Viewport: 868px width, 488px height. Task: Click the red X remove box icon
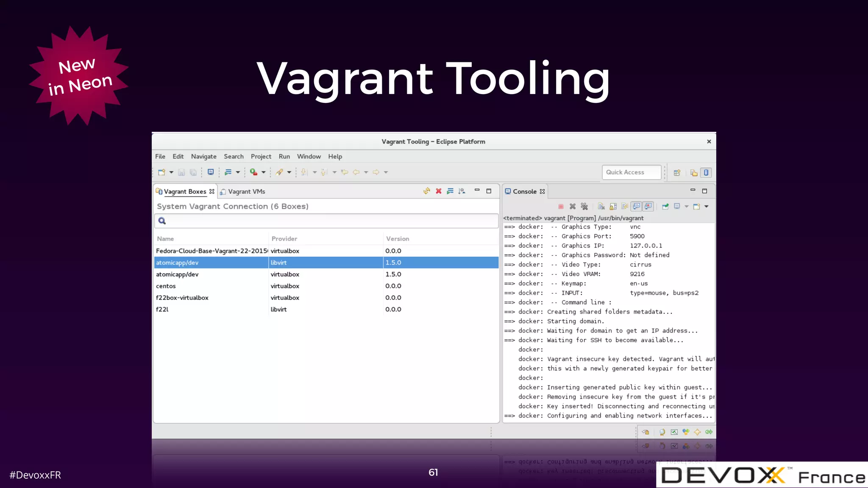click(x=439, y=191)
